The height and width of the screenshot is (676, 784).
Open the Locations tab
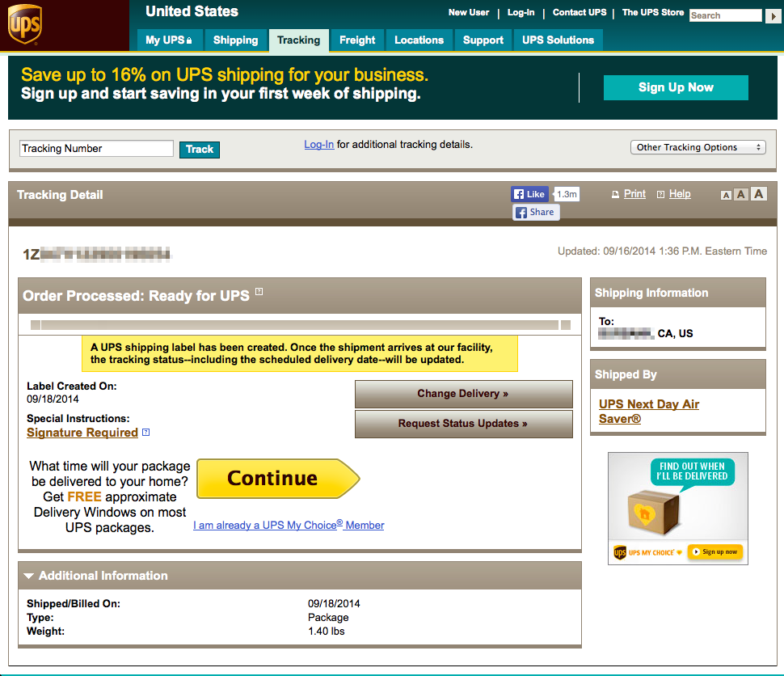pos(419,40)
